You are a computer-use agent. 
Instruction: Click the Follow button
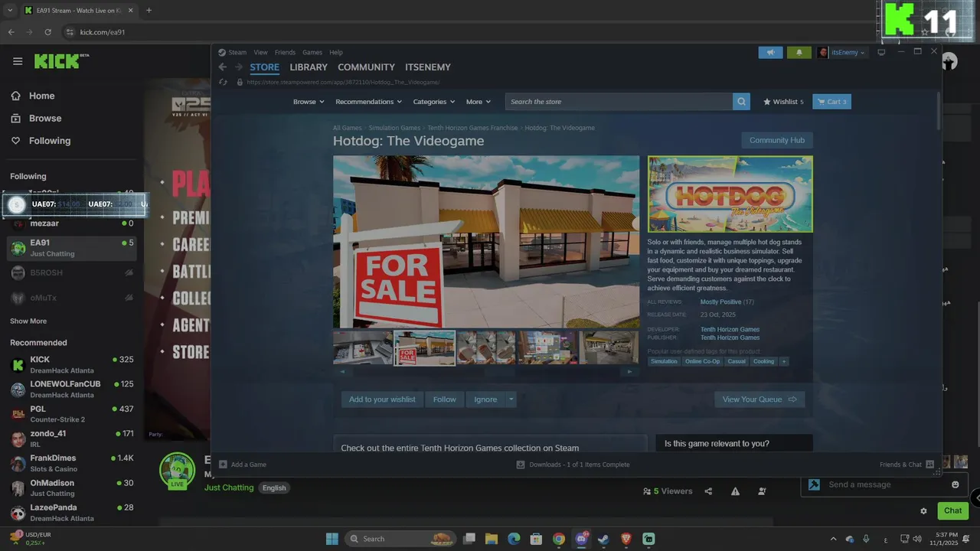click(x=444, y=399)
